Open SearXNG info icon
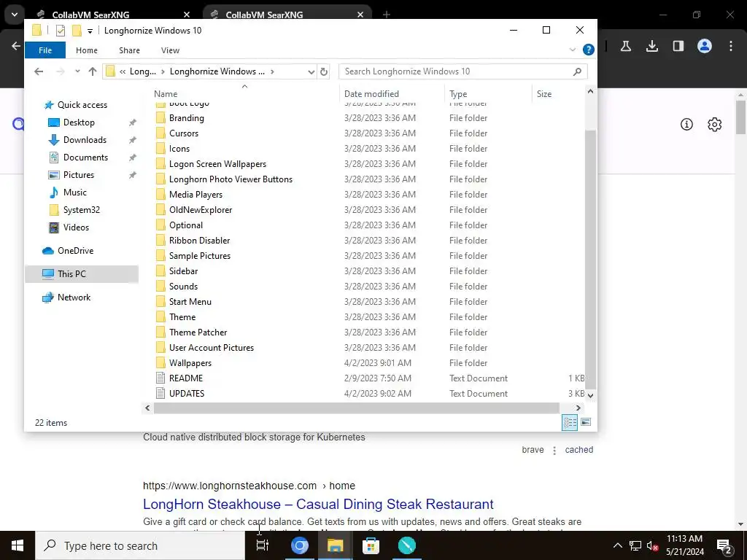747x560 pixels. point(686,125)
